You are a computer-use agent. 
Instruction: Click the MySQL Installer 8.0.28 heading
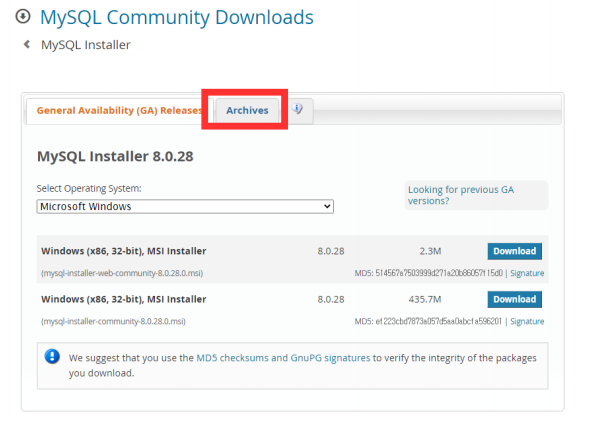(x=115, y=156)
